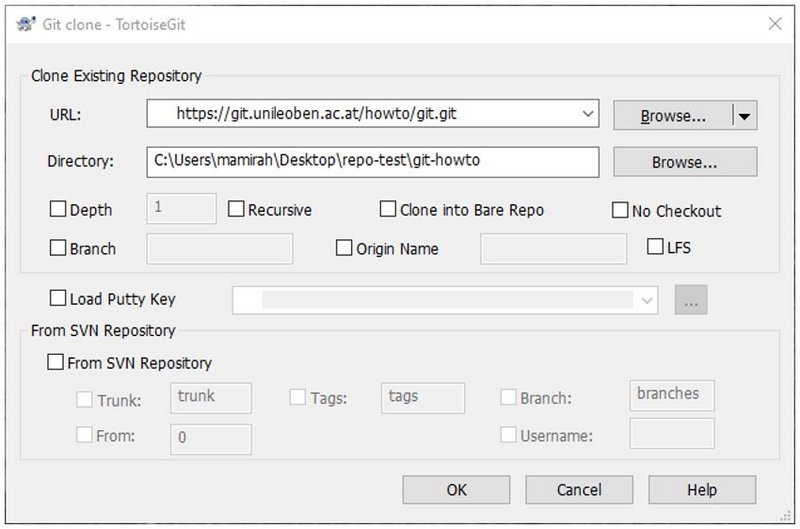Enable the No Checkout option
The width and height of the screenshot is (800, 529).
point(620,211)
